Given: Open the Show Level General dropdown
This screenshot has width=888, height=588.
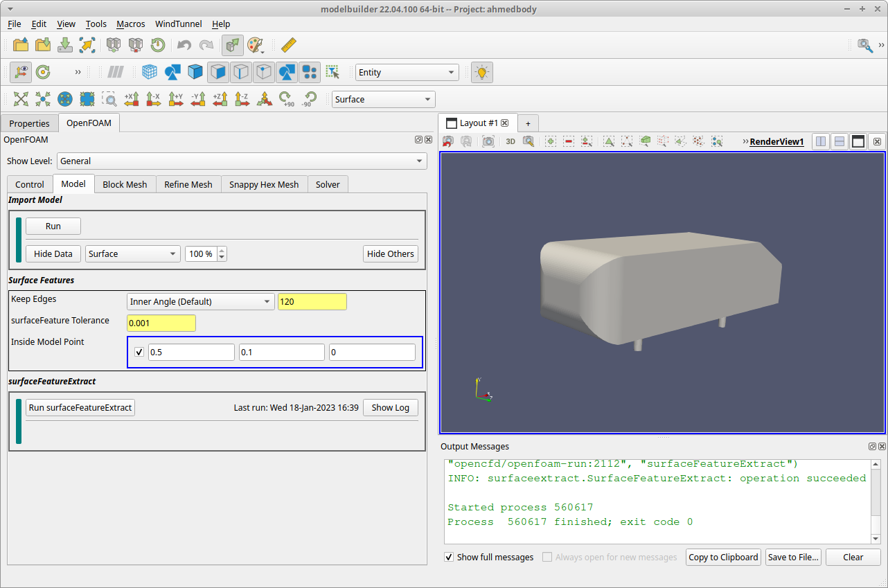Looking at the screenshot, I should 242,161.
